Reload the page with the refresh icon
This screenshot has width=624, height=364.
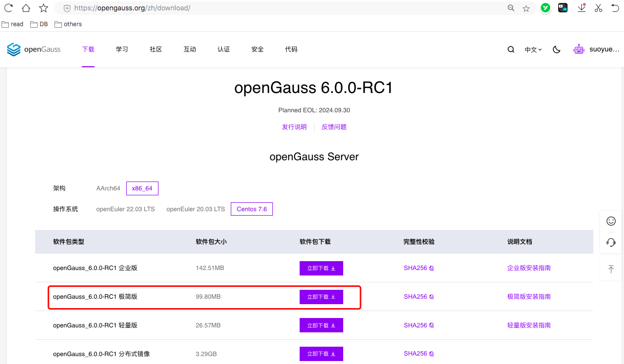pos(8,8)
